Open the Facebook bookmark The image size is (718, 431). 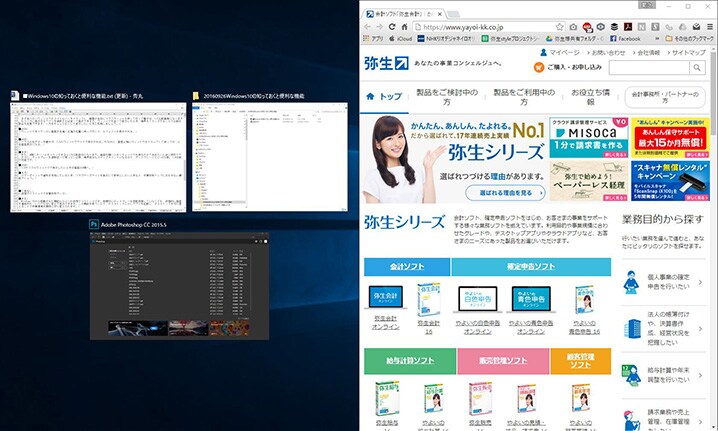pyautogui.click(x=626, y=39)
